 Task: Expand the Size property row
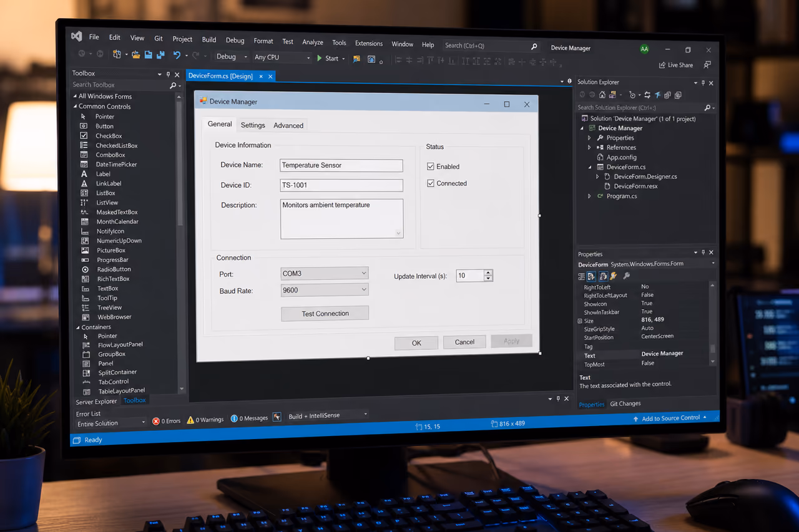(x=580, y=321)
